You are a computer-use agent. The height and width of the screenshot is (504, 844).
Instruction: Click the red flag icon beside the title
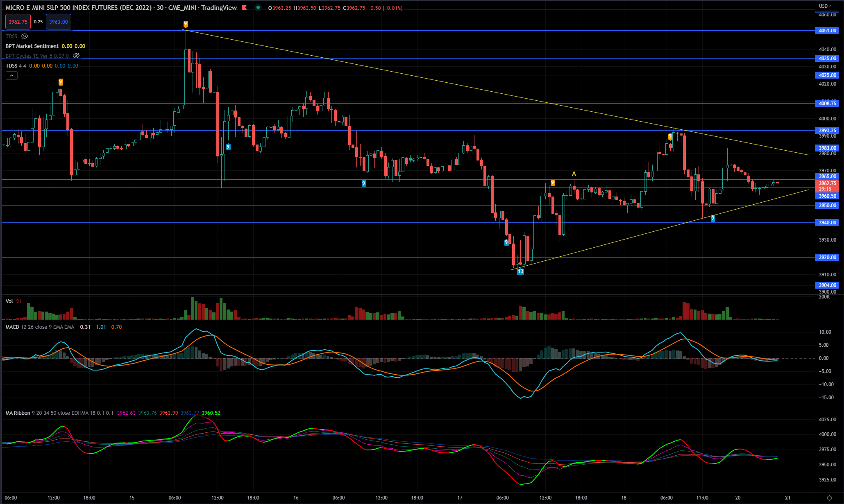pos(244,7)
